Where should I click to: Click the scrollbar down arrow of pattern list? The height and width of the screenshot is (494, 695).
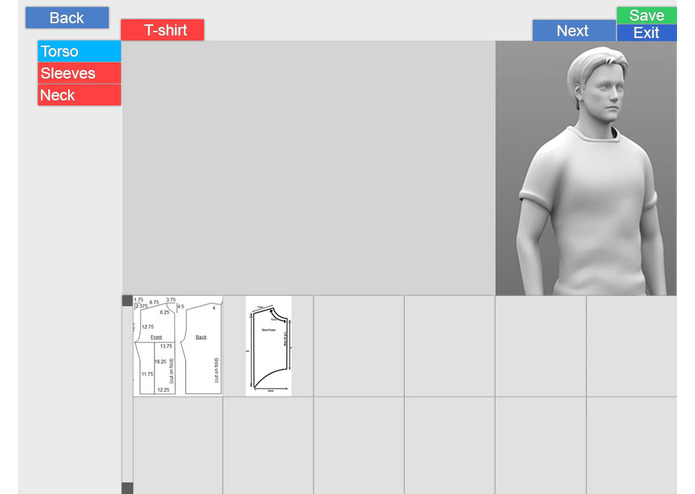pyautogui.click(x=127, y=488)
